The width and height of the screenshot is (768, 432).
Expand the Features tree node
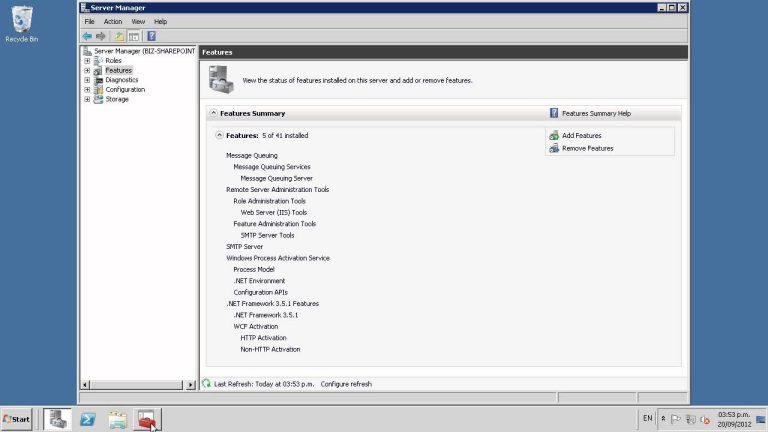click(87, 71)
